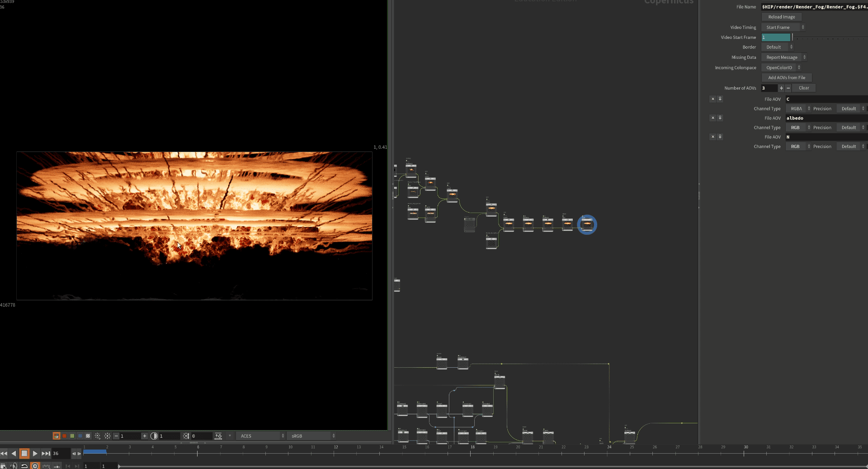Click the gamma half-circle icon
This screenshot has height=469, width=868.
click(x=154, y=436)
